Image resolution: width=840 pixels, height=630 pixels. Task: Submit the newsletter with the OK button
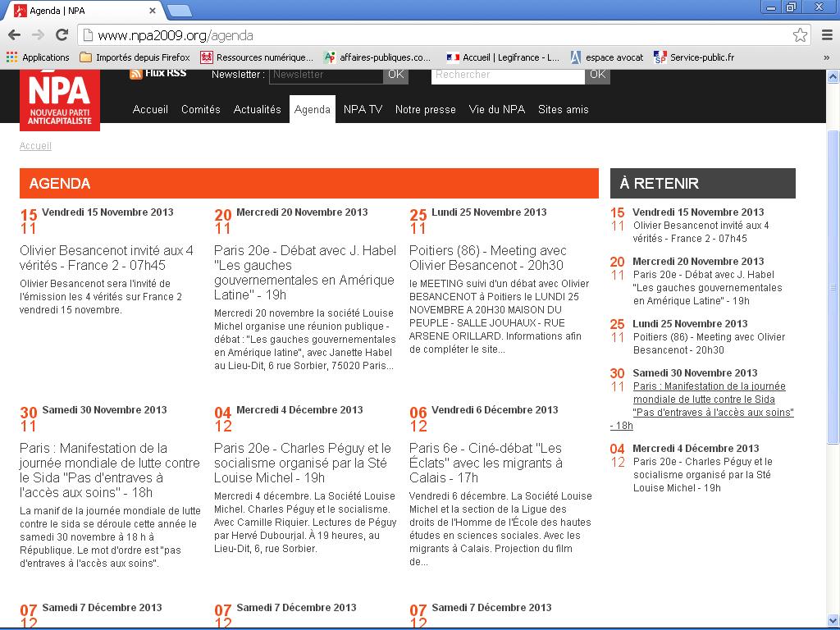click(395, 75)
